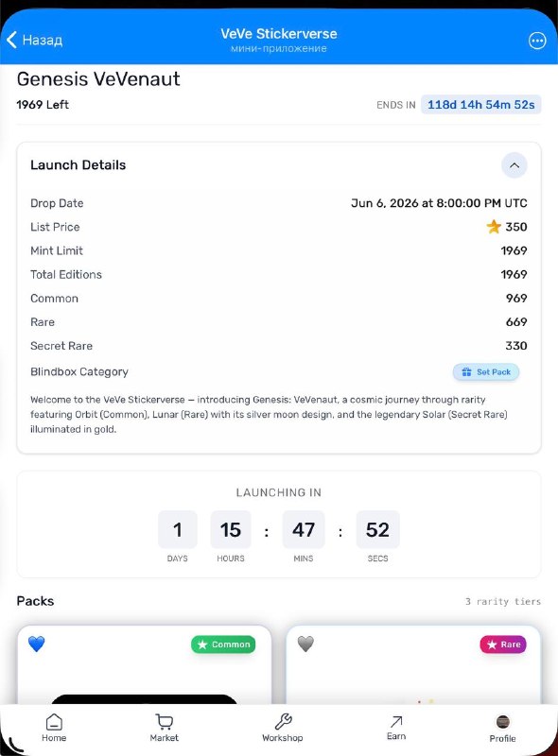
Task: Click the back chevron arrow
Action: [x=11, y=40]
